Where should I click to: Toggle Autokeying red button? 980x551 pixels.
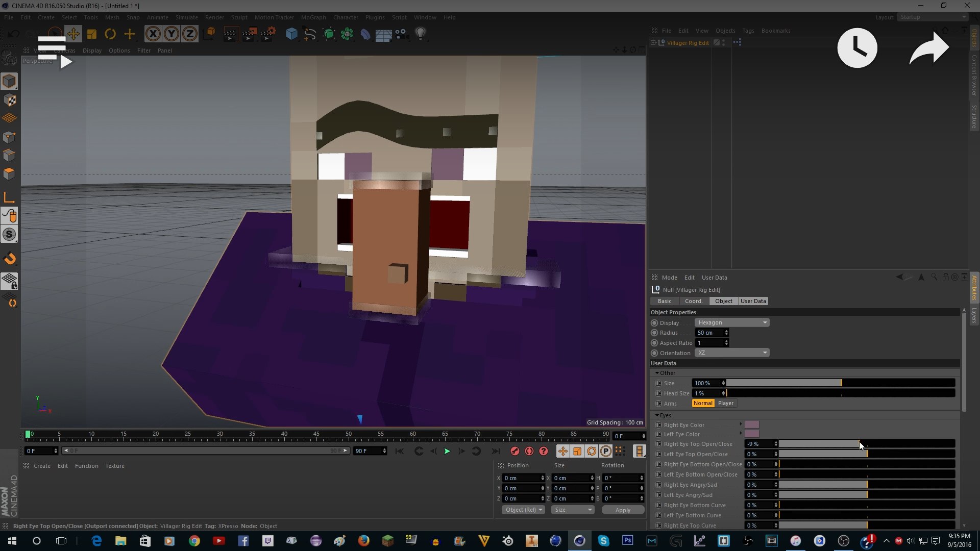click(529, 451)
